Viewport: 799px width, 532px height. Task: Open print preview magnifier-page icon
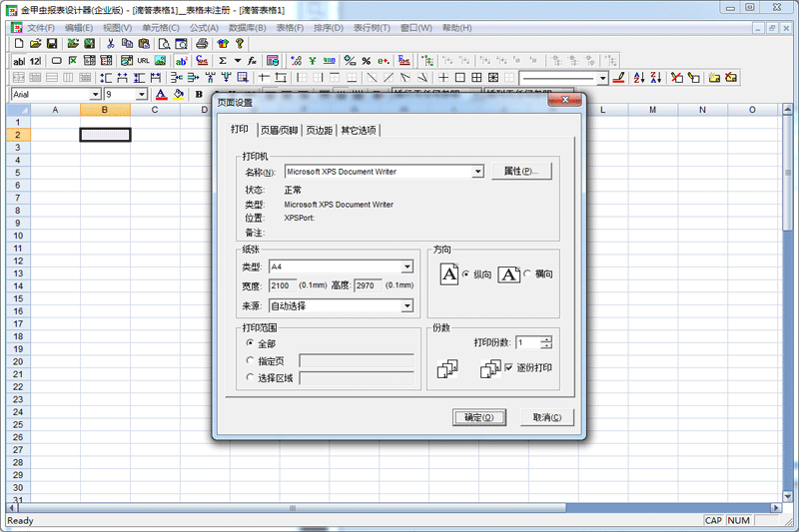pos(164,44)
